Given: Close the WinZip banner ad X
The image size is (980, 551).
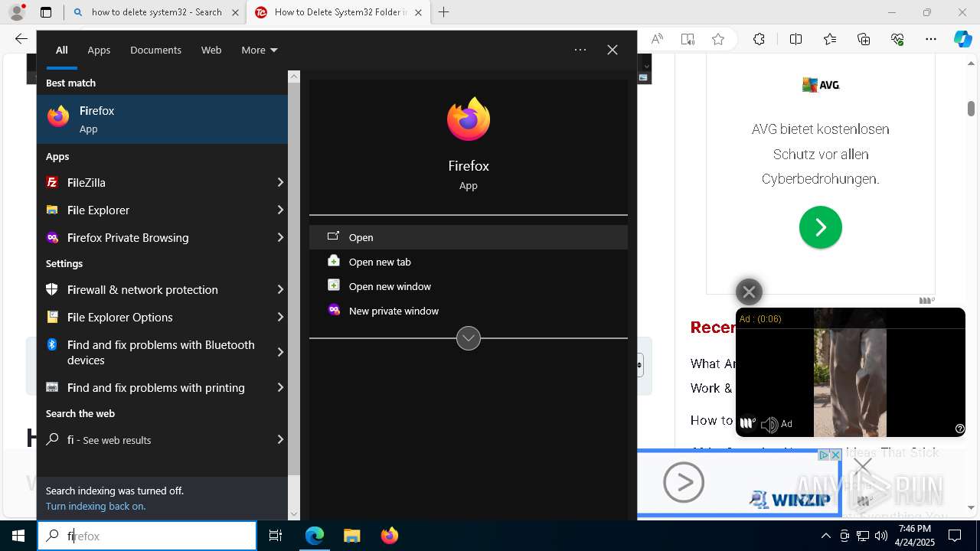Looking at the screenshot, I should (835, 455).
